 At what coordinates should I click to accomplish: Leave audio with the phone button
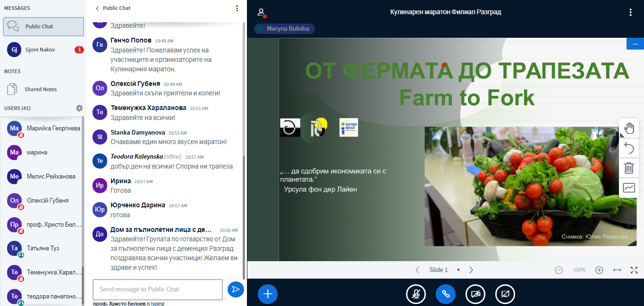point(446,294)
